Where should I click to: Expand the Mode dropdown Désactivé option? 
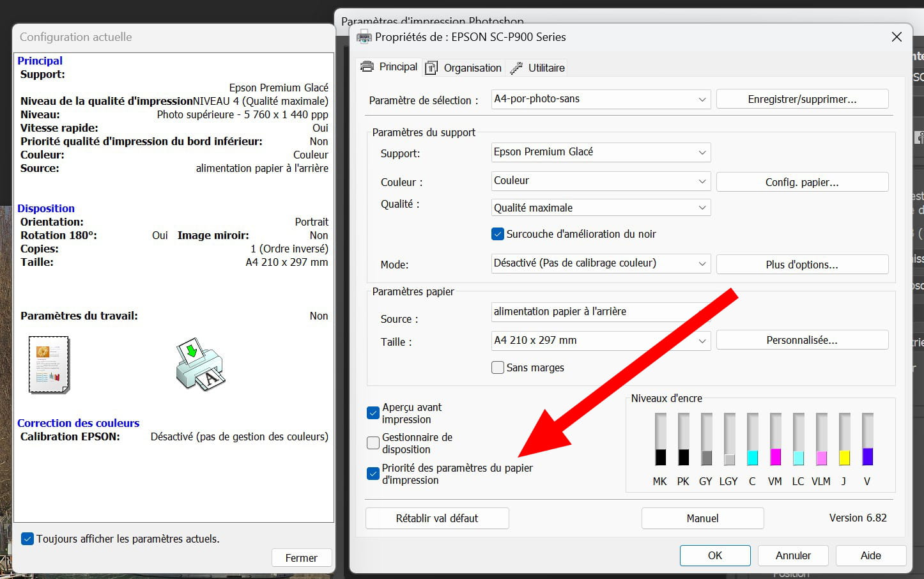(x=601, y=263)
